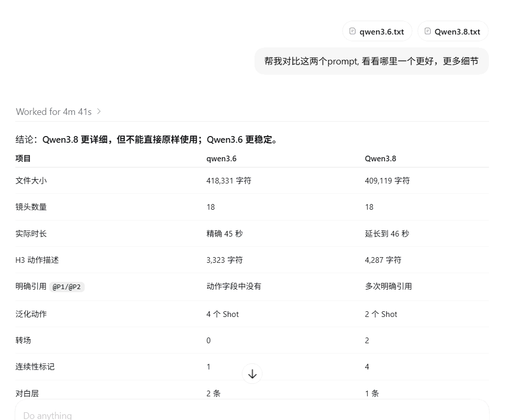This screenshot has width=511, height=420.
Task: Select the '精确 45 秒' cell
Action: (225, 233)
